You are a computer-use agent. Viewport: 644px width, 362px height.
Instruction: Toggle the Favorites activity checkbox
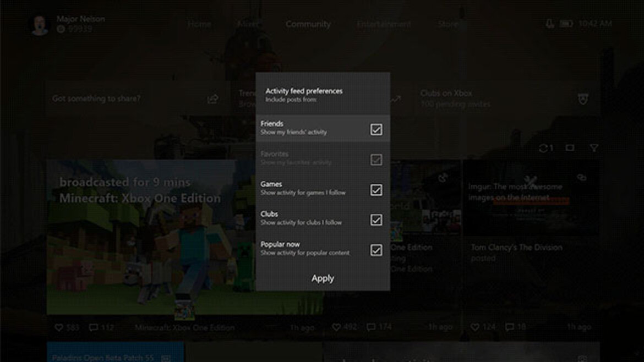(x=376, y=160)
